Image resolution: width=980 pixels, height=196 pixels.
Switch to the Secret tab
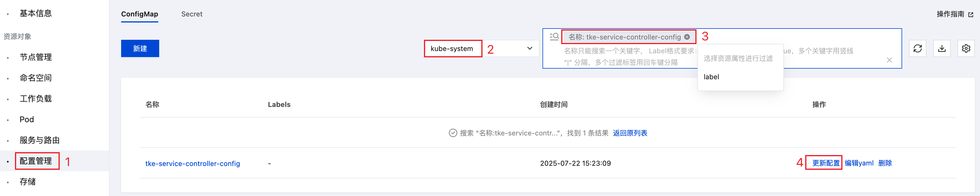[192, 14]
